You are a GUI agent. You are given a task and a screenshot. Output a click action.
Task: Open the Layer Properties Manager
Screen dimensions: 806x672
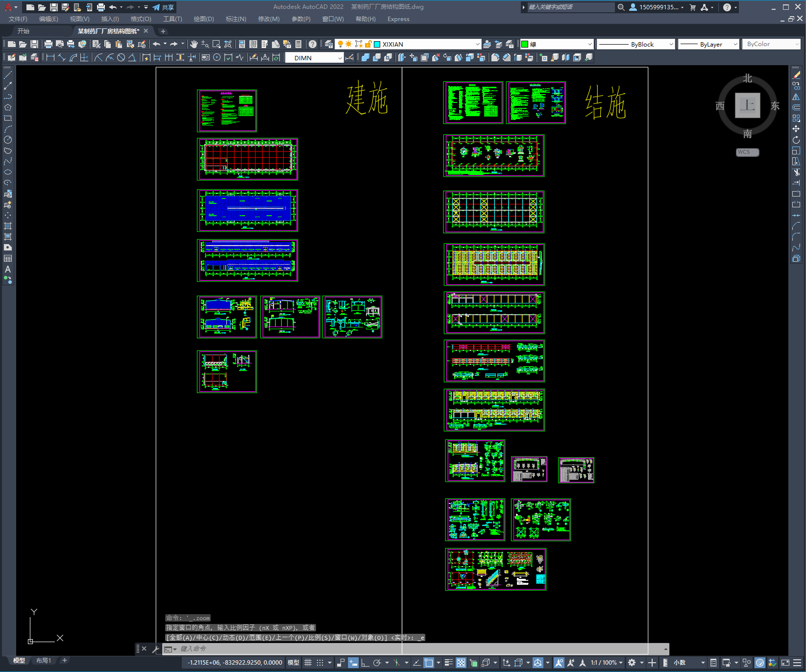tap(329, 44)
